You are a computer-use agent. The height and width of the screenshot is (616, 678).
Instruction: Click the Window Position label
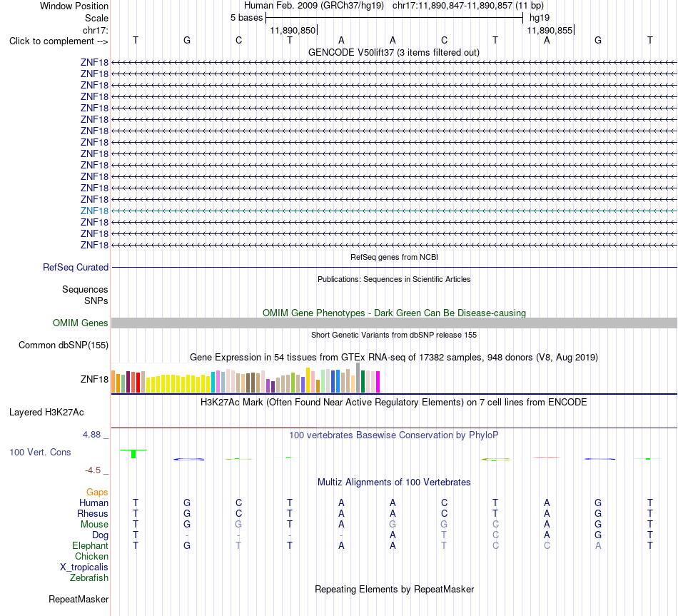tap(74, 6)
